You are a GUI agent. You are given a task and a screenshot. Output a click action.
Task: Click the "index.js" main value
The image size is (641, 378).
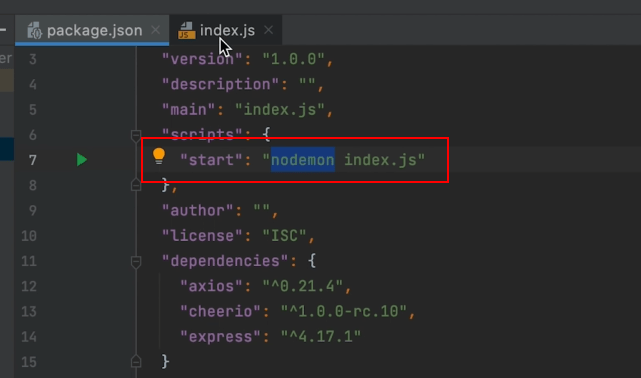(x=280, y=110)
